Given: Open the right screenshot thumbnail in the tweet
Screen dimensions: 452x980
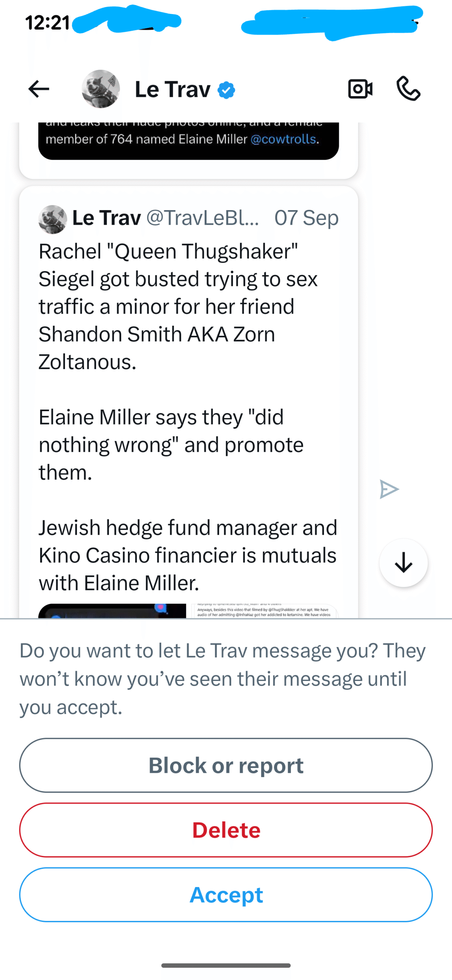Looking at the screenshot, I should (264, 611).
